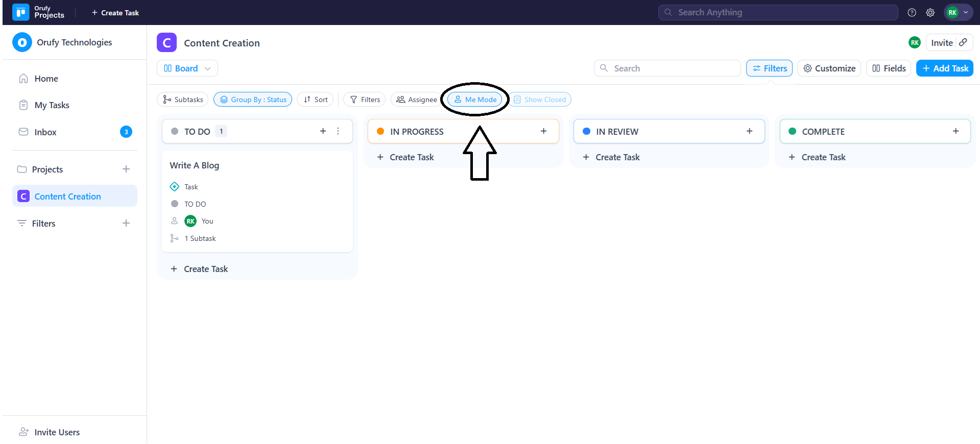This screenshot has height=444, width=980.
Task: Click the invite link chain icon
Action: [963, 42]
